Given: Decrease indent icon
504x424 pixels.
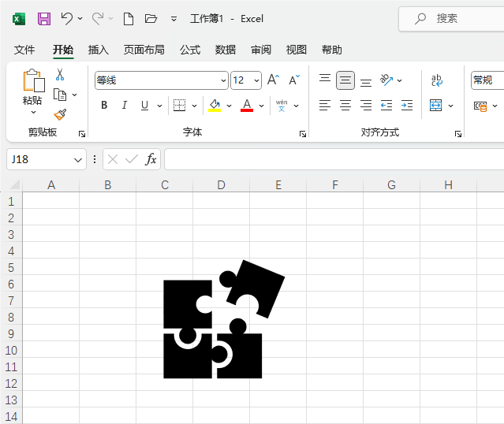Looking at the screenshot, I should point(386,106).
